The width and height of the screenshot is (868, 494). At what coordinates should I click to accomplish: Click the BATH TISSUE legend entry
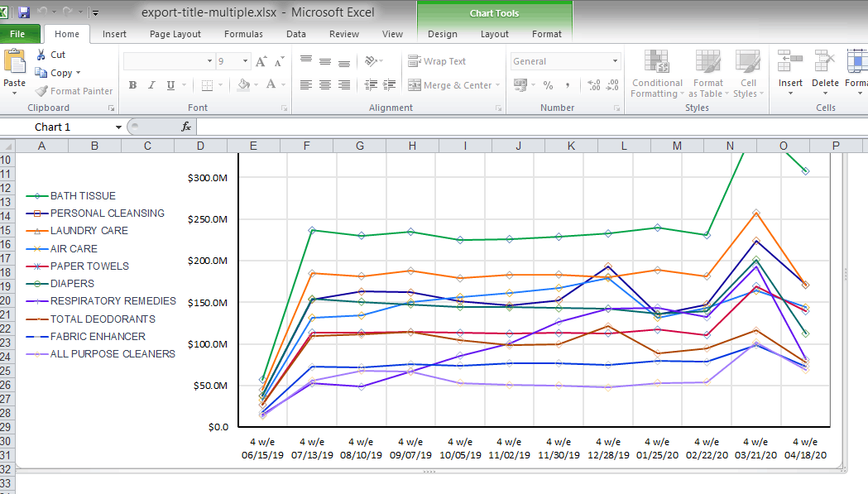click(83, 196)
